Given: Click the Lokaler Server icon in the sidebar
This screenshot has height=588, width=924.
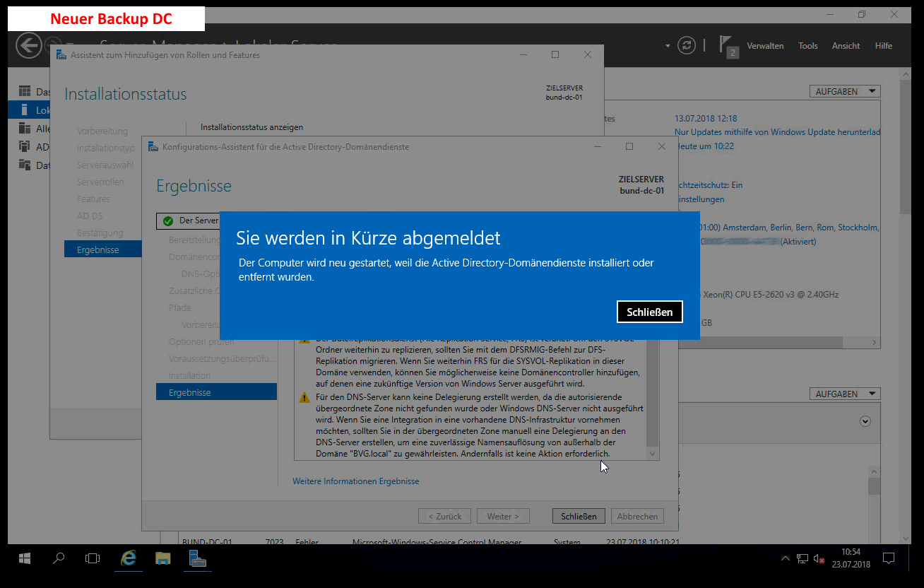Looking at the screenshot, I should click(25, 110).
